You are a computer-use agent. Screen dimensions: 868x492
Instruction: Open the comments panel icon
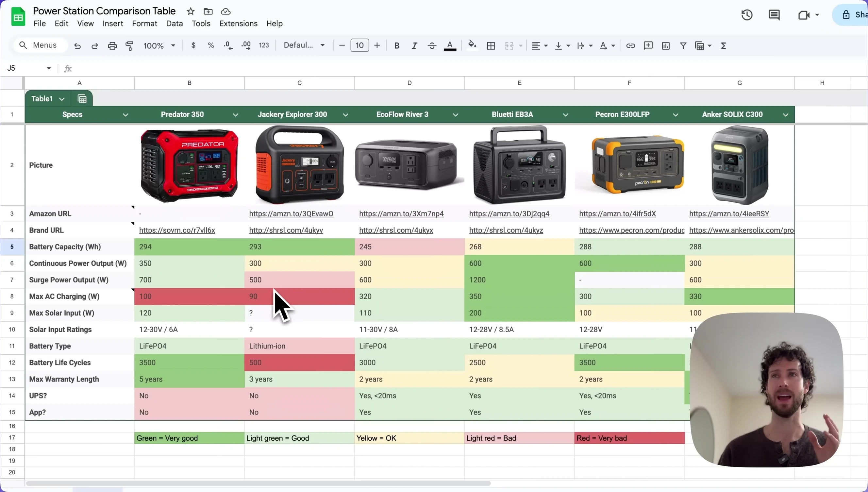click(774, 15)
